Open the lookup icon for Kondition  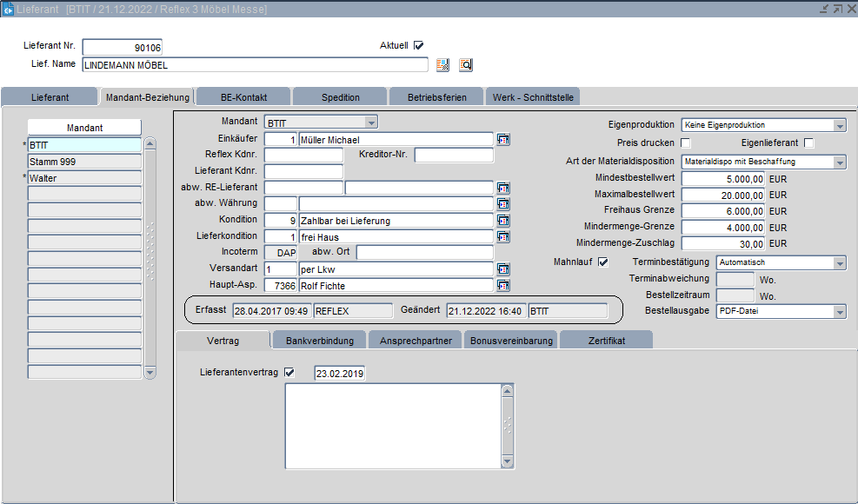point(502,221)
